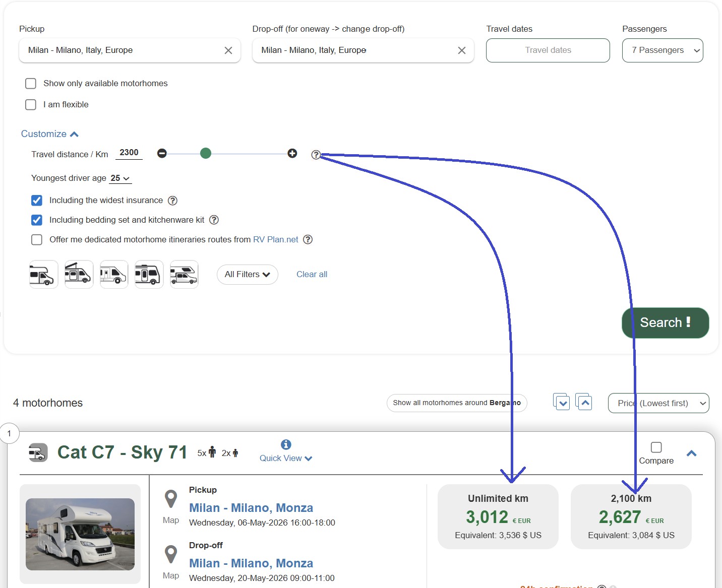722x588 pixels.
Task: Check the I am flexible option
Action: [x=31, y=104]
